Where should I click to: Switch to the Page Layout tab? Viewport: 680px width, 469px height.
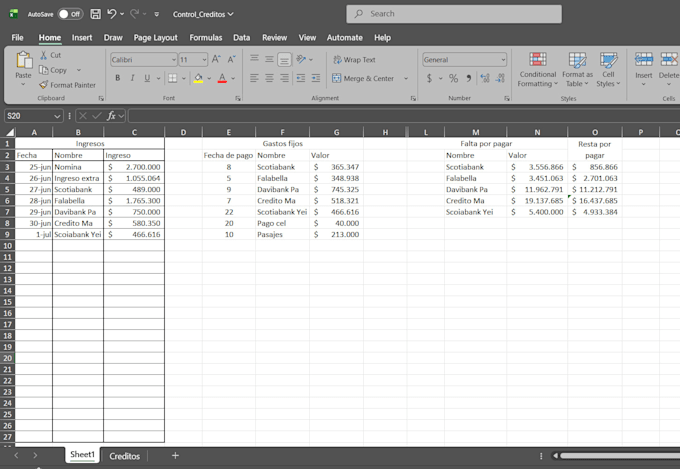(x=155, y=38)
